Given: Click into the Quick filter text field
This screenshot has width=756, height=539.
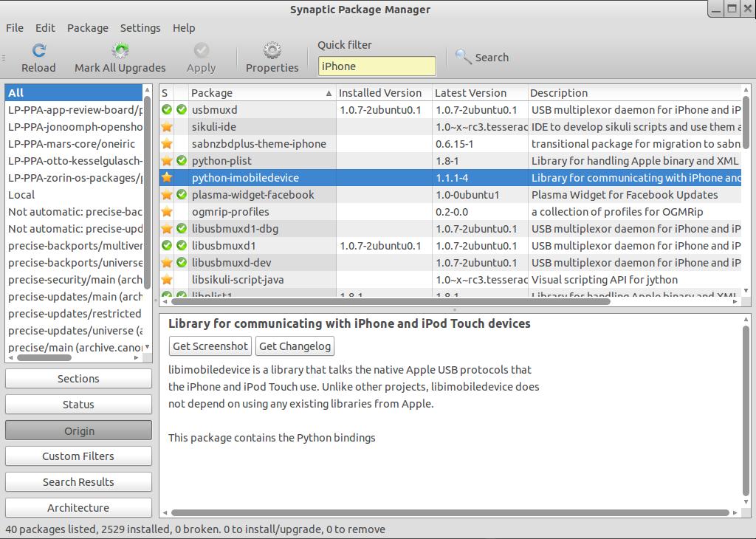Looking at the screenshot, I should pyautogui.click(x=377, y=66).
